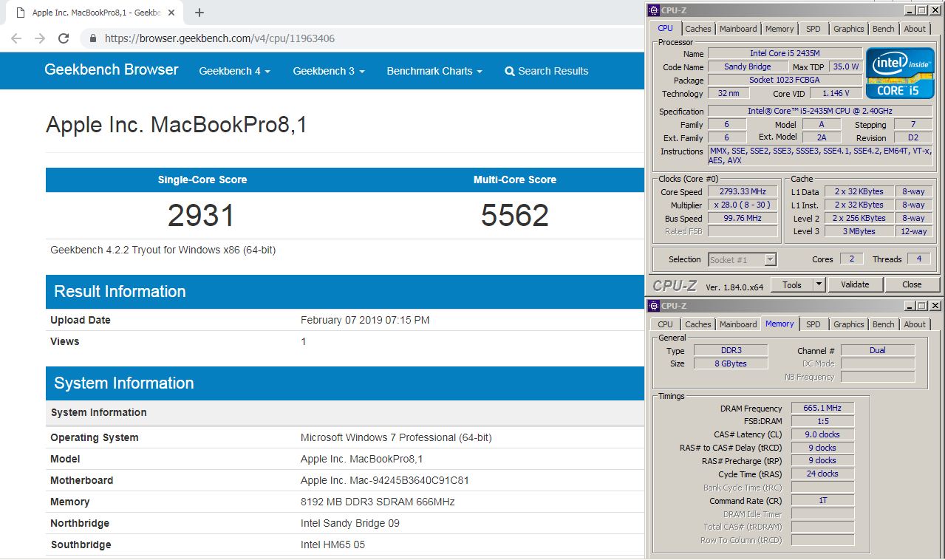Click Cycle Time value 24 clocks
Screen dimensions: 945x560
(x=822, y=474)
